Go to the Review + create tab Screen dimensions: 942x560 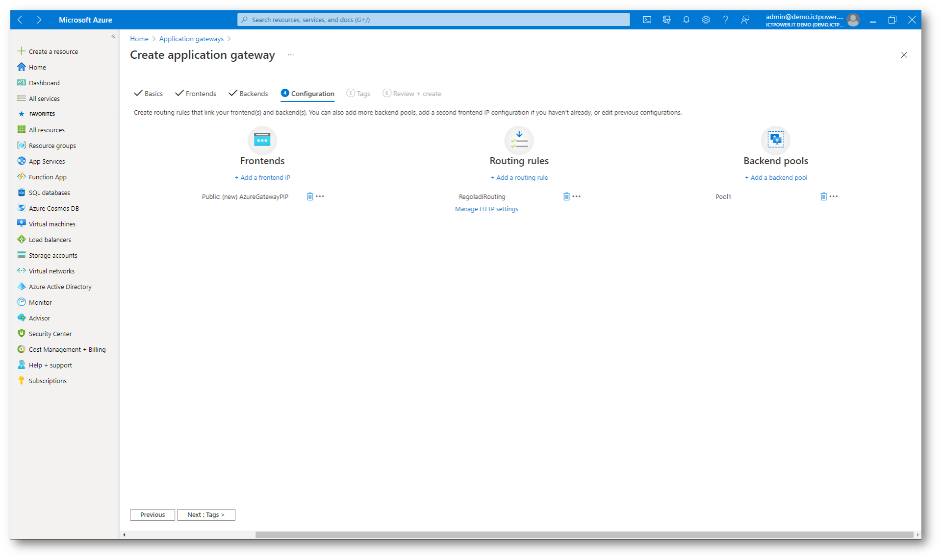click(412, 94)
